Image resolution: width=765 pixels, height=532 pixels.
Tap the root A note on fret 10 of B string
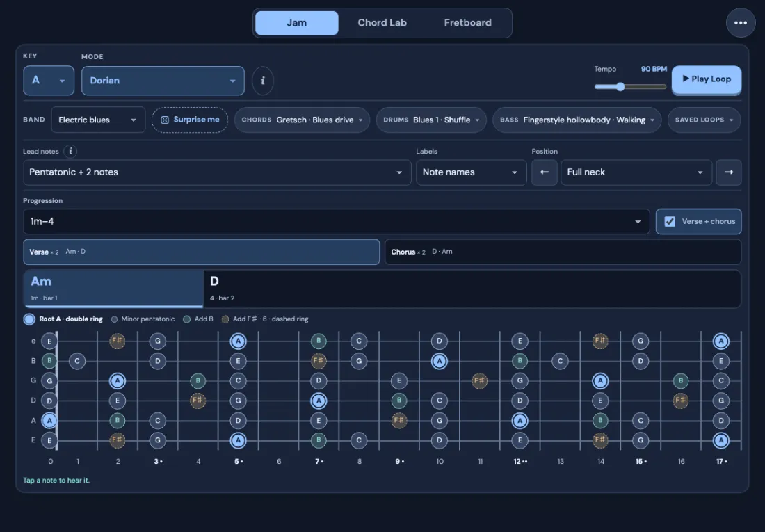pos(439,361)
